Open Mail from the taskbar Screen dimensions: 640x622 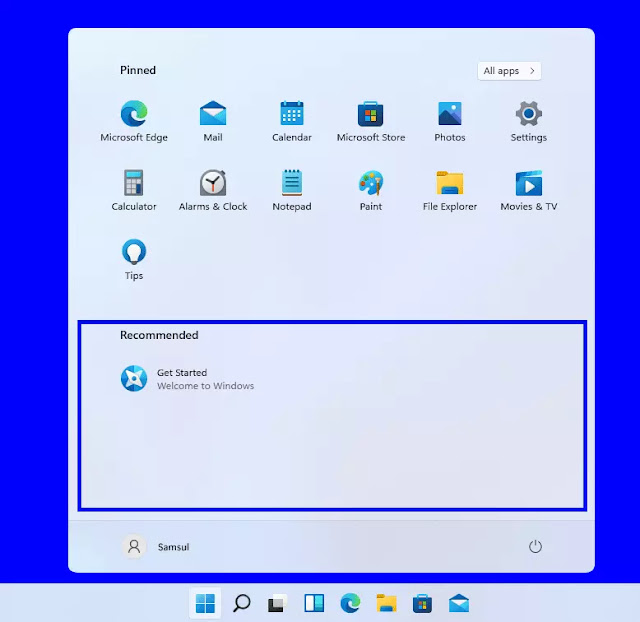[x=459, y=603]
